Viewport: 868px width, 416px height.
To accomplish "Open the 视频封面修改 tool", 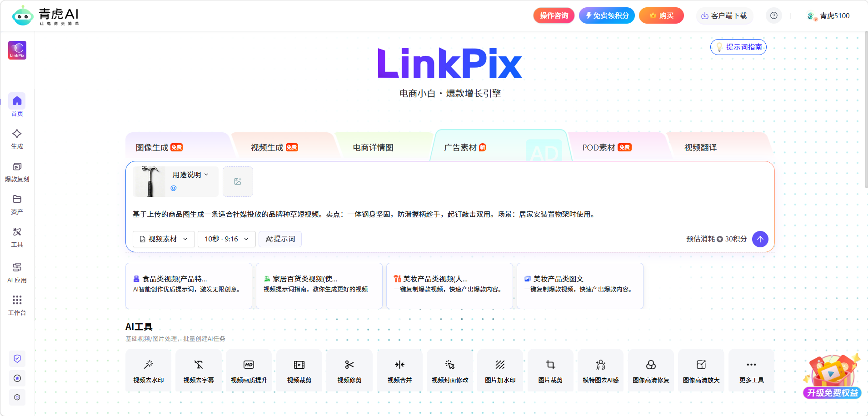I will pyautogui.click(x=450, y=371).
